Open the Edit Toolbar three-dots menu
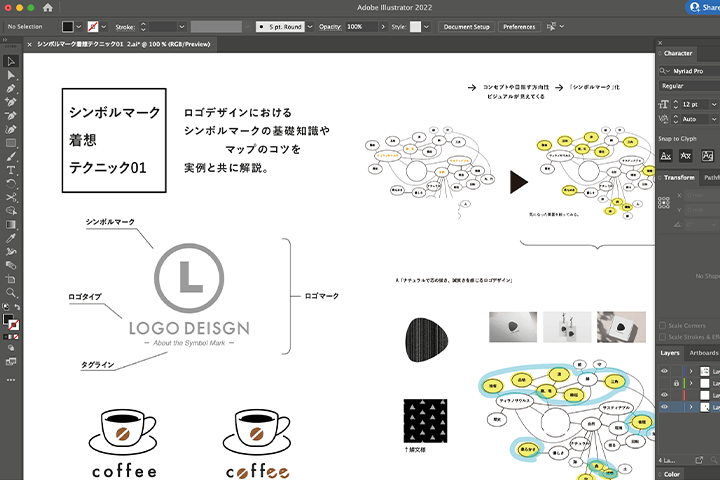720x480 pixels. point(11,380)
